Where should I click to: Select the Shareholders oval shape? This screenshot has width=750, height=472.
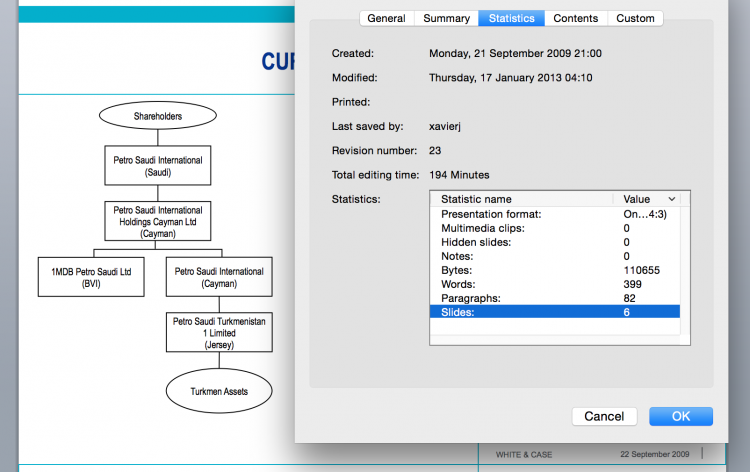[157, 117]
